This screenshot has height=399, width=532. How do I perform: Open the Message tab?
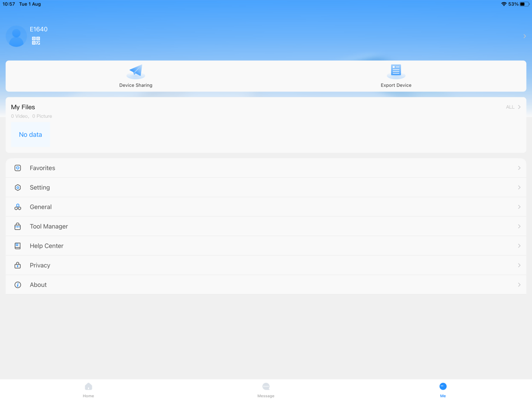(x=265, y=389)
